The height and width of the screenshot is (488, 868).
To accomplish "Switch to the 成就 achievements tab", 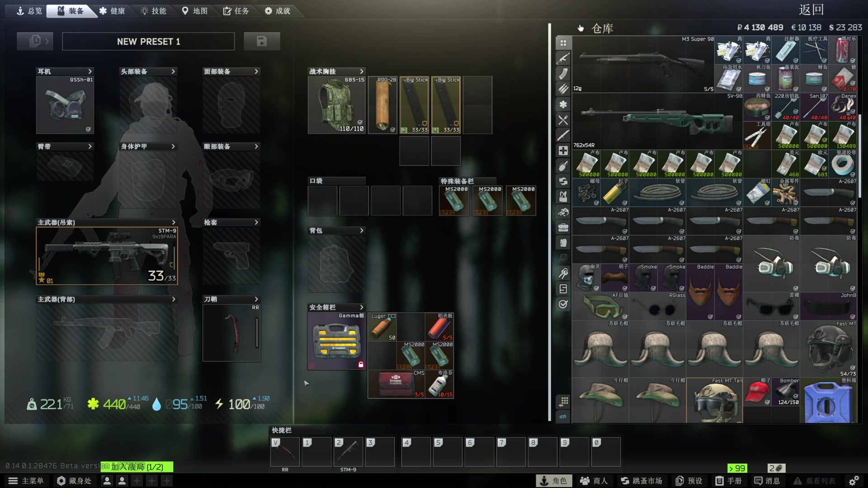I will (x=278, y=11).
